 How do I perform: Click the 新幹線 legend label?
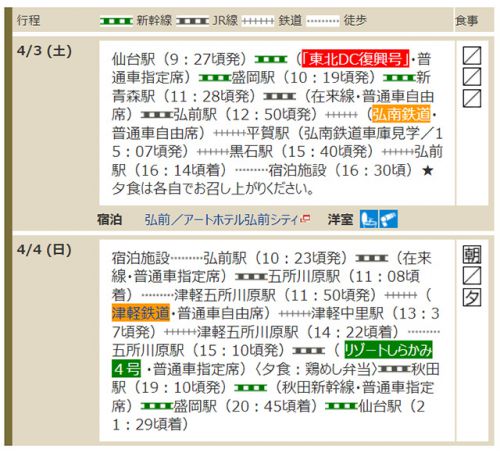point(154,21)
